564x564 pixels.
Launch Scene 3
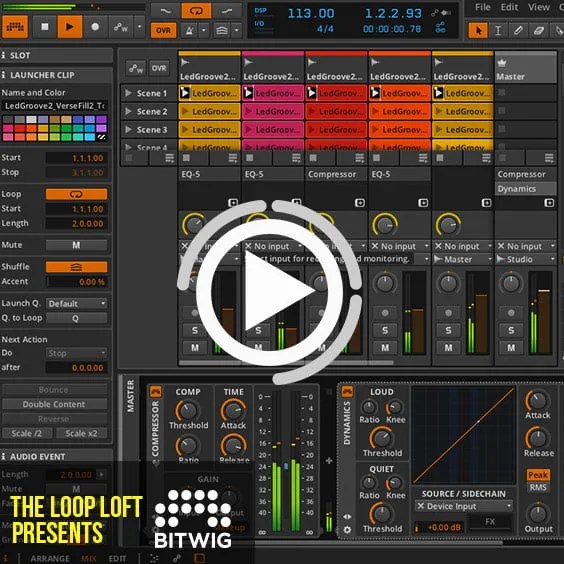[128, 129]
